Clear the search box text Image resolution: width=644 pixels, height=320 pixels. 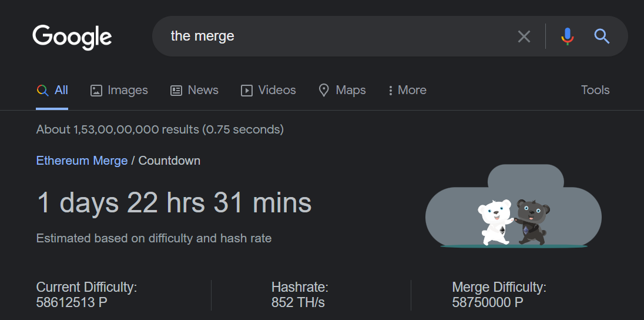(524, 36)
